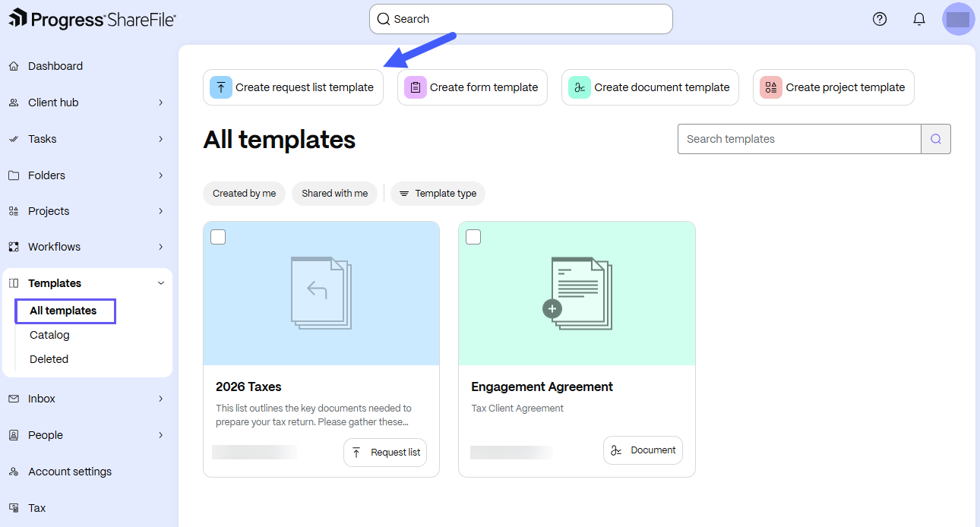Expand the Inbox chevron

coord(160,399)
